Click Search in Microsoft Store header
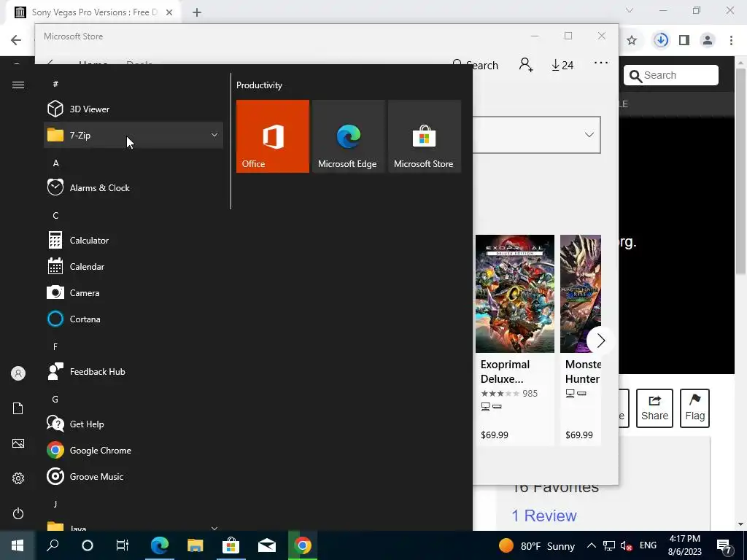This screenshot has height=560, width=747. [x=476, y=65]
